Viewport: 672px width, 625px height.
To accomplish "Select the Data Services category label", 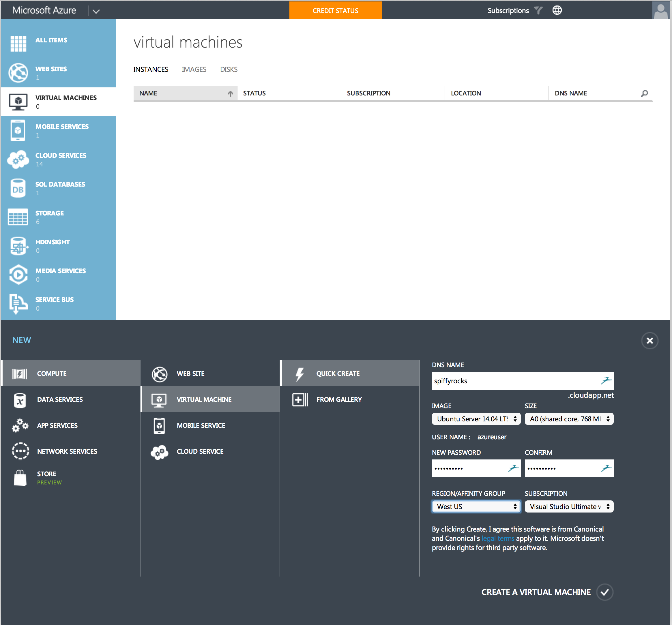I will pyautogui.click(x=60, y=400).
